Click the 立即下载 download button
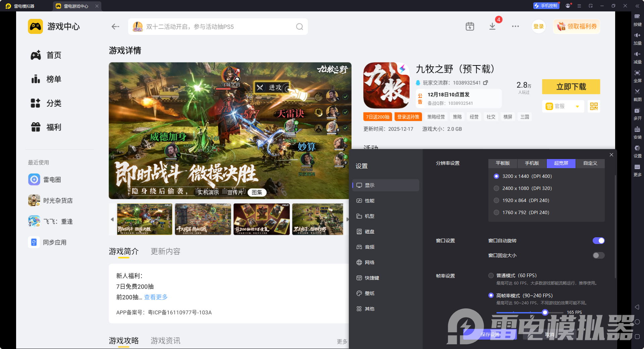This screenshot has width=644, height=349. click(571, 87)
